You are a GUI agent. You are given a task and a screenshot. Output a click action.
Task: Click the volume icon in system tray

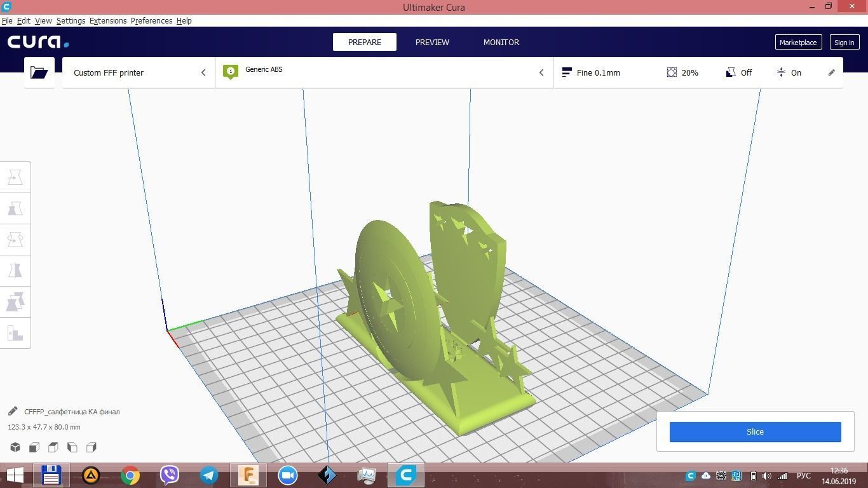767,476
